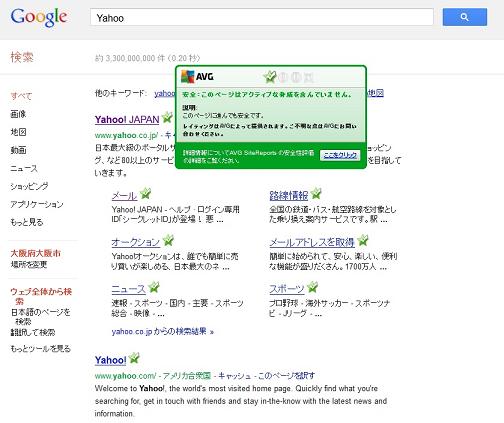Select 動画 in left sidebar
Image resolution: width=504 pixels, height=423 pixels.
[18, 150]
